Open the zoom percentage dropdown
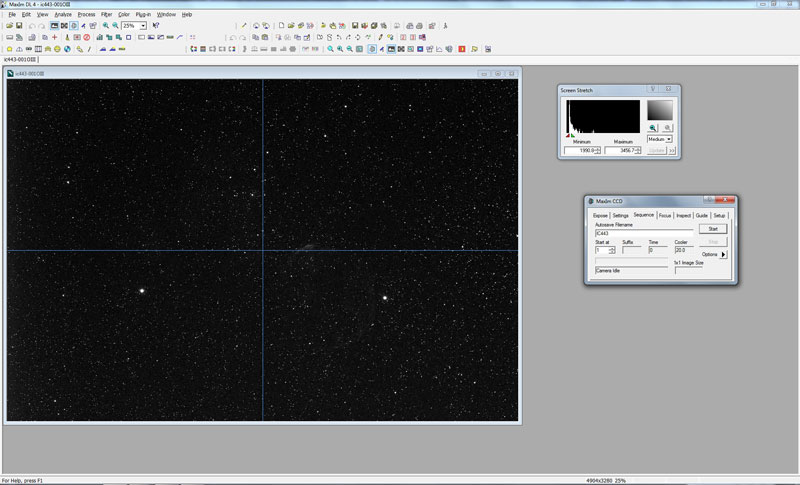The height and width of the screenshot is (485, 800). [143, 25]
